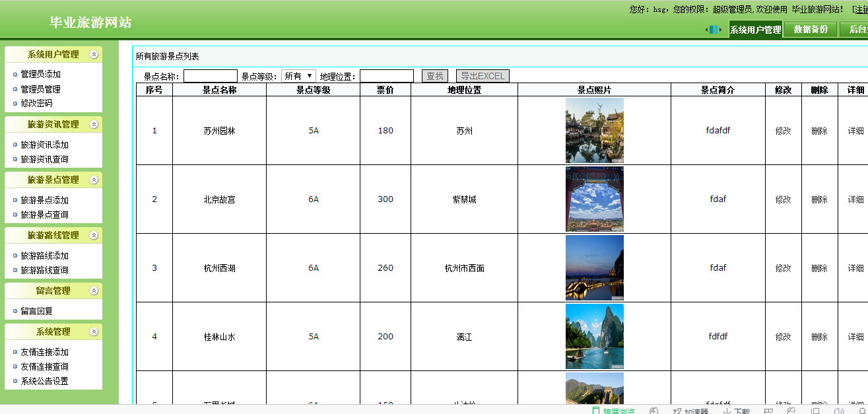Open 管理员管理 in the sidebar
The image size is (868, 414).
click(41, 89)
